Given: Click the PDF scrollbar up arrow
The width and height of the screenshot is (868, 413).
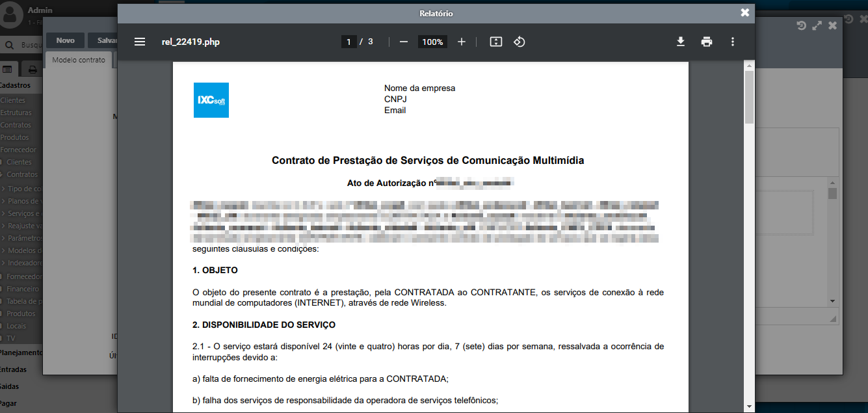Looking at the screenshot, I should coord(749,66).
